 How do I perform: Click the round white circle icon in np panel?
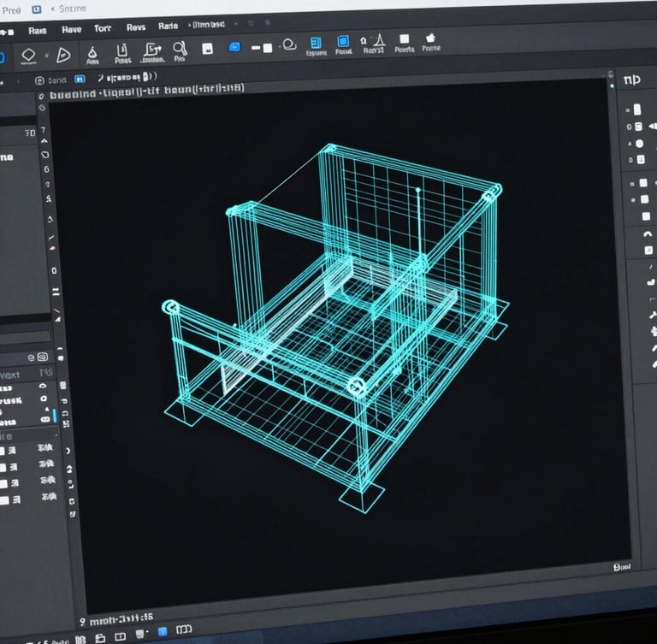tap(639, 144)
